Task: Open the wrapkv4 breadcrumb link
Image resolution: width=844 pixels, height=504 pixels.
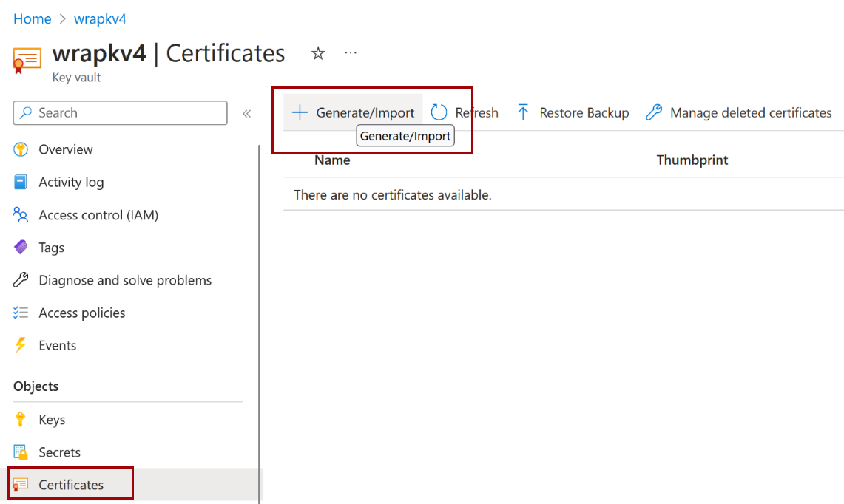Action: click(100, 18)
